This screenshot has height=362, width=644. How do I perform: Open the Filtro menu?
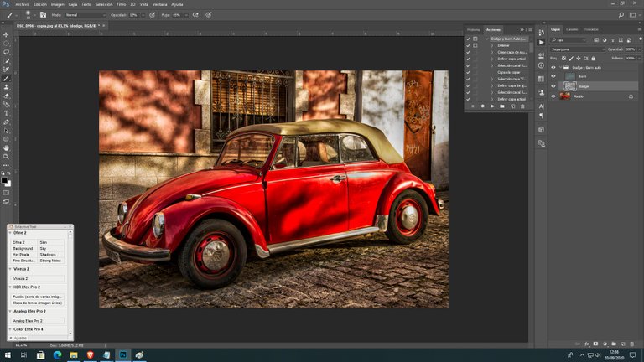click(121, 4)
